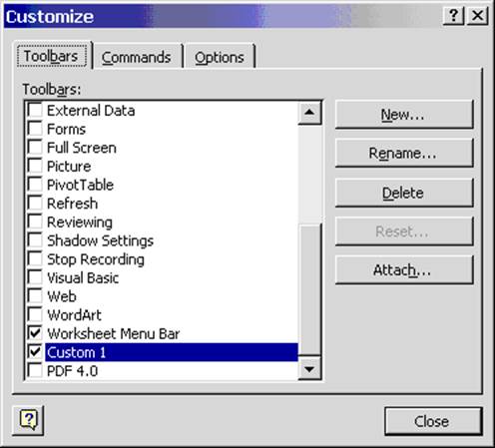The image size is (495, 448).
Task: Click the question mark title bar icon
Action: 453,16
